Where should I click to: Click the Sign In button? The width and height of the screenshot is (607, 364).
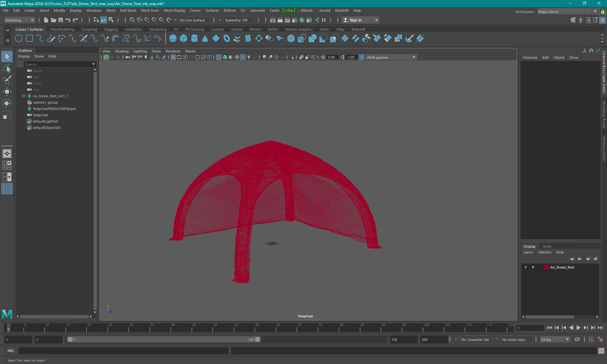[355, 20]
